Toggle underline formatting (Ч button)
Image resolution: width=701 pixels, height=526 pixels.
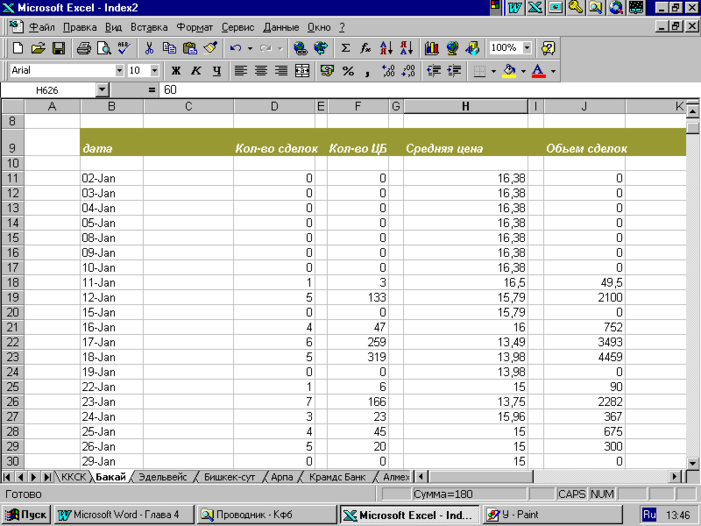[x=216, y=71]
